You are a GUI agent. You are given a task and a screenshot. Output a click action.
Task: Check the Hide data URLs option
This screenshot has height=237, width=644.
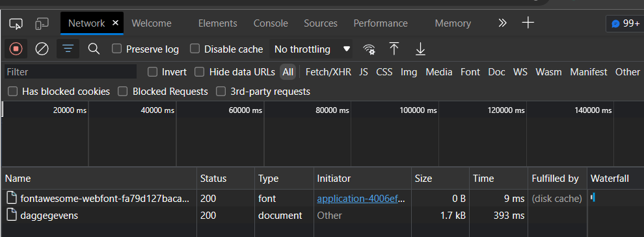(199, 72)
